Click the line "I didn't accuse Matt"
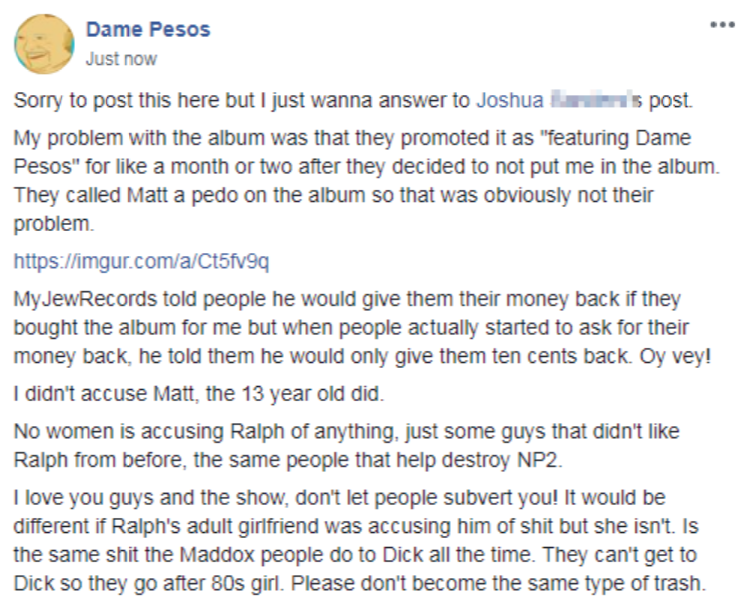Screen dimensions: 746x609 (198, 394)
